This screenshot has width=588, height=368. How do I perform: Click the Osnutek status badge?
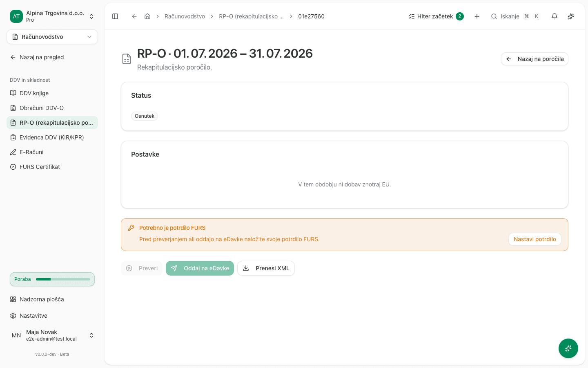145,116
